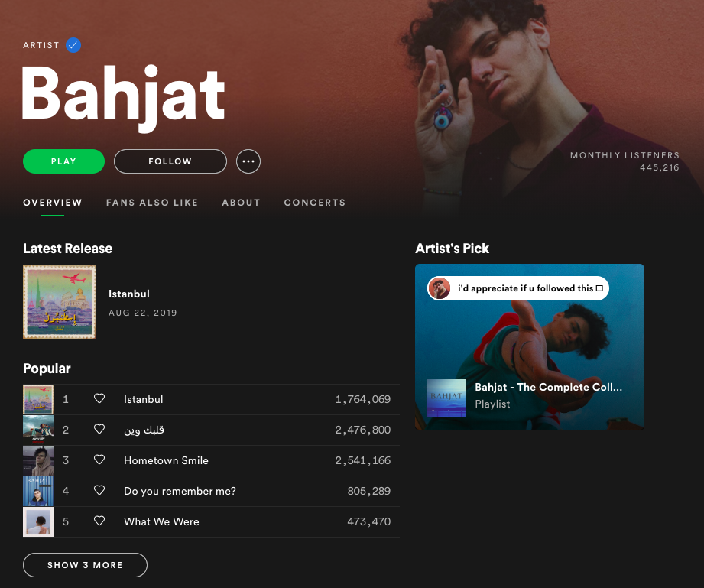Open the Artist's Pick playlist card

pyautogui.click(x=530, y=346)
